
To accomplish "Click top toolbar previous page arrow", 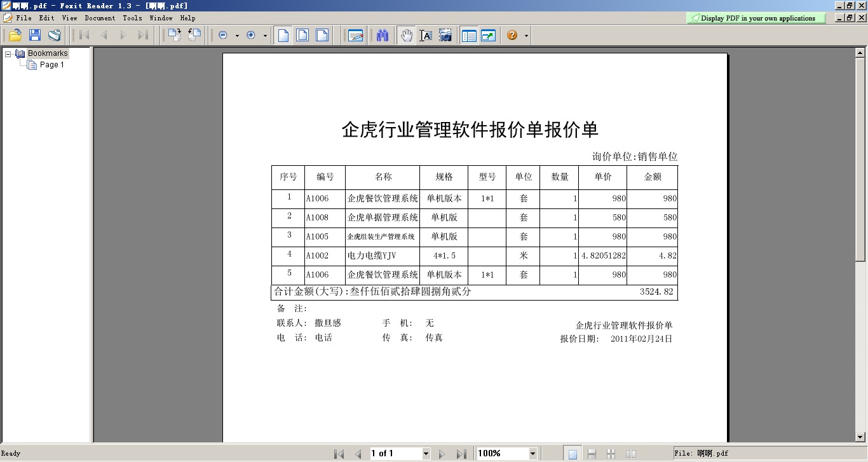I will [104, 36].
